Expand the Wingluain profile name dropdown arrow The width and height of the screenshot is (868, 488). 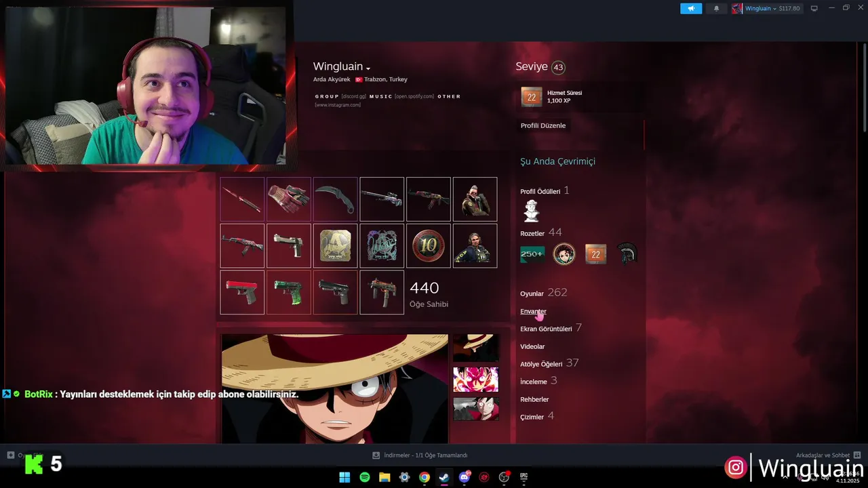[x=368, y=68]
